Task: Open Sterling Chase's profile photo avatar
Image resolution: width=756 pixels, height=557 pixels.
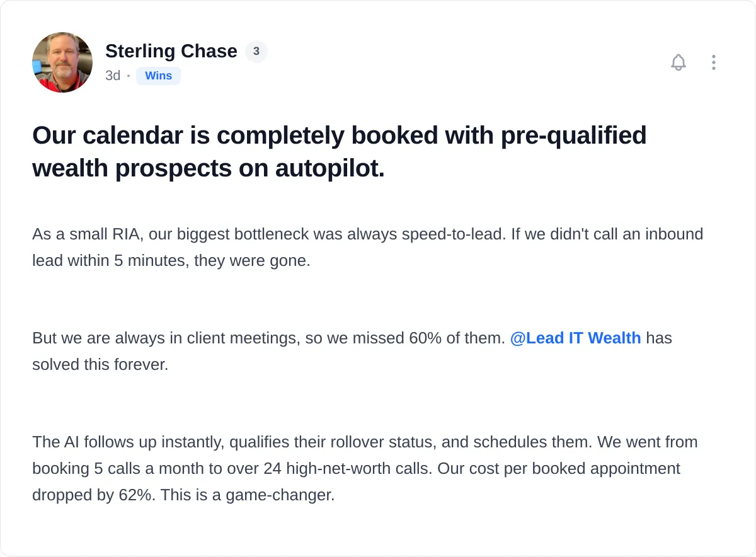Action: (x=62, y=62)
